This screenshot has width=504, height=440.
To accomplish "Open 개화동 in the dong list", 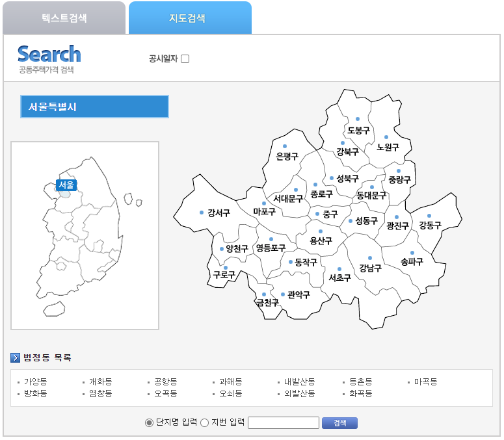I will point(100,382).
